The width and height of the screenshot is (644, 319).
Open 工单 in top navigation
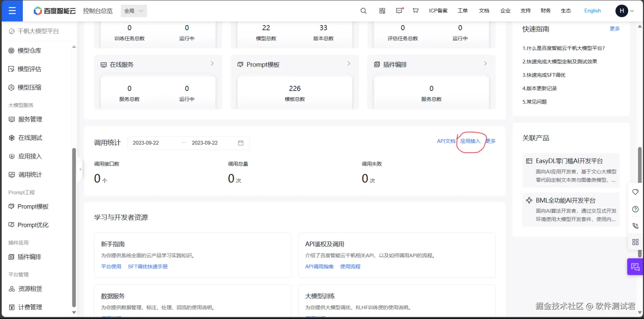pyautogui.click(x=463, y=11)
